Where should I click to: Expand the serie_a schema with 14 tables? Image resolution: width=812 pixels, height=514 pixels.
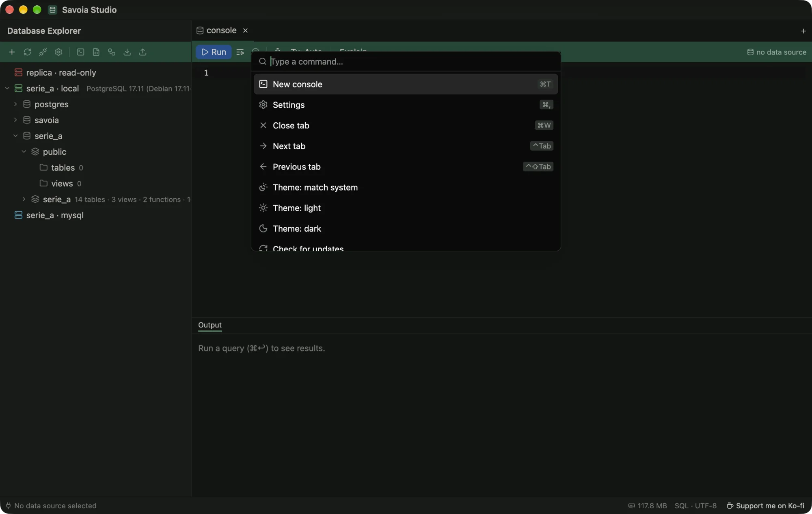(x=24, y=199)
